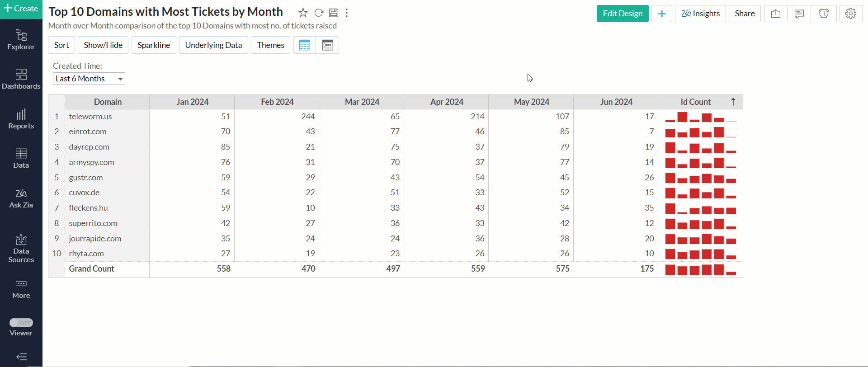Click the green plus add icon

(x=662, y=14)
